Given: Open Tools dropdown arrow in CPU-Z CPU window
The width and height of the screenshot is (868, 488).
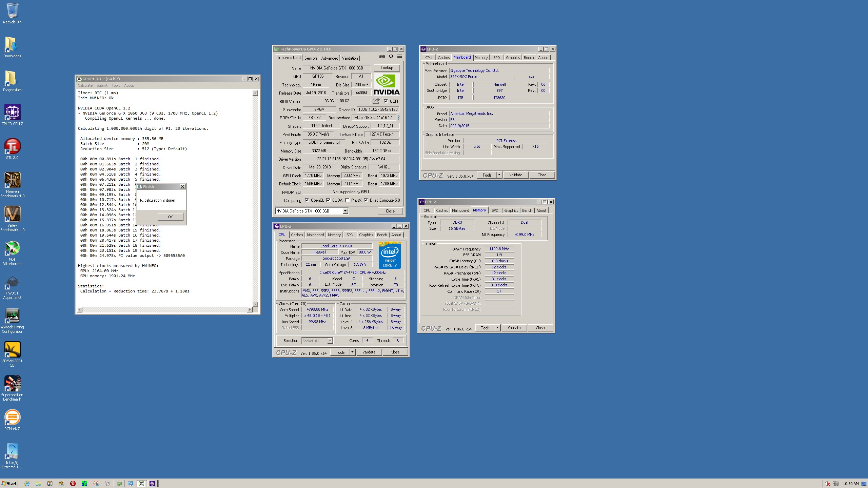Looking at the screenshot, I should click(x=352, y=352).
